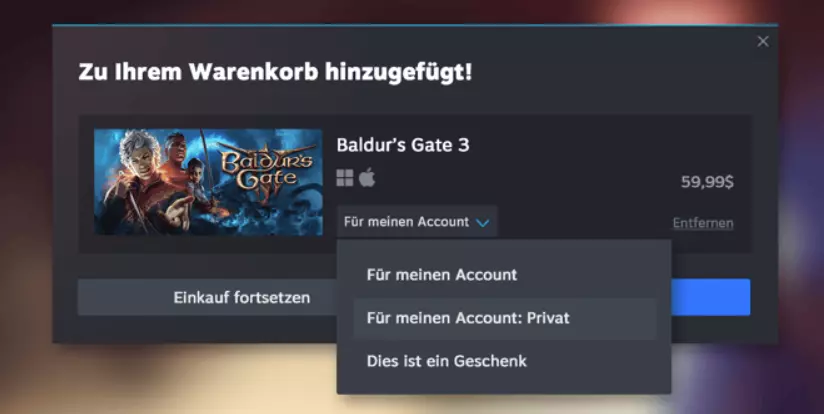824x414 pixels.
Task: Open the Baldur's Gate 3 cover thumbnail
Action: click(x=208, y=182)
